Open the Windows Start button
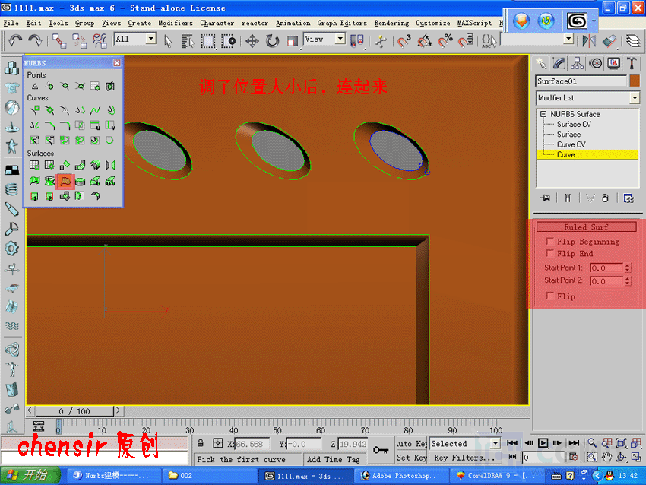This screenshot has width=646, height=485. click(30, 476)
